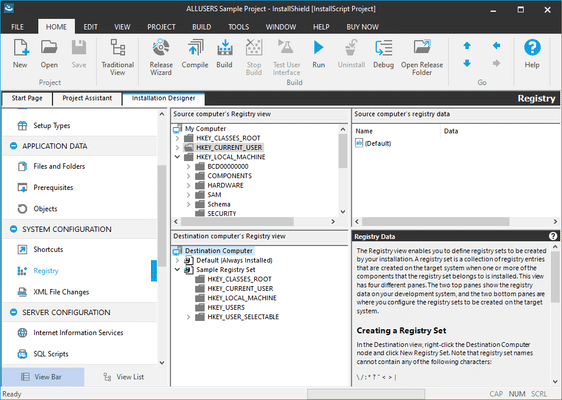The height and width of the screenshot is (400, 562).
Task: Collapse the SERVER CONFIGURATION section
Action: (x=14, y=312)
